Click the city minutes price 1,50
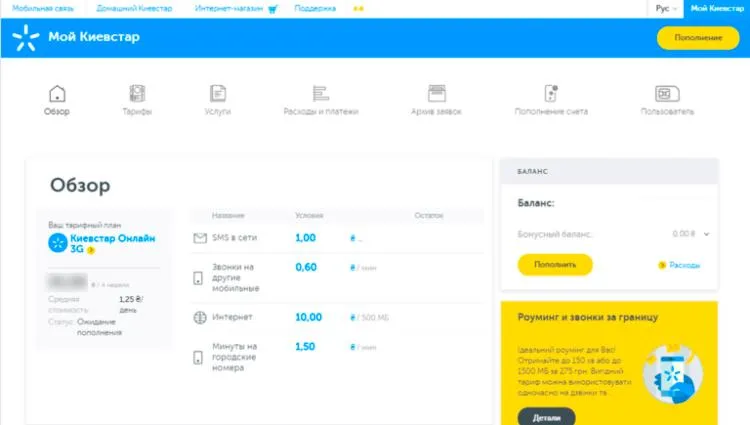This screenshot has width=750, height=425. (x=305, y=347)
